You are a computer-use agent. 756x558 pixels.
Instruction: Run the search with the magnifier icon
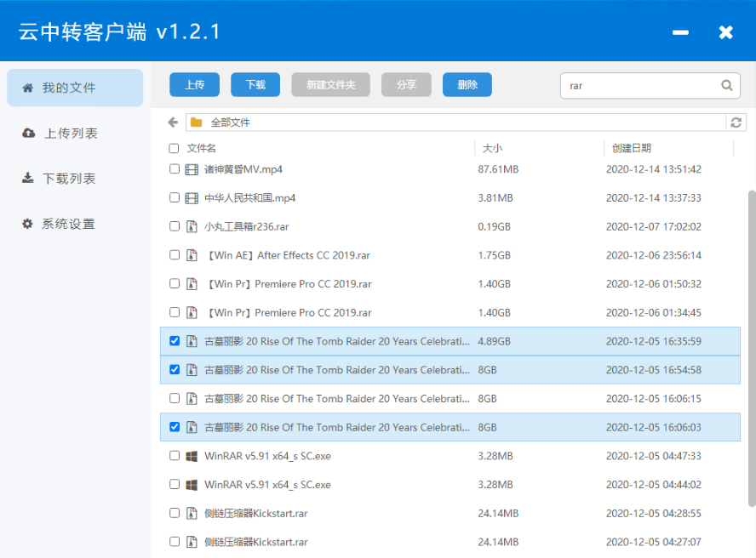(726, 85)
